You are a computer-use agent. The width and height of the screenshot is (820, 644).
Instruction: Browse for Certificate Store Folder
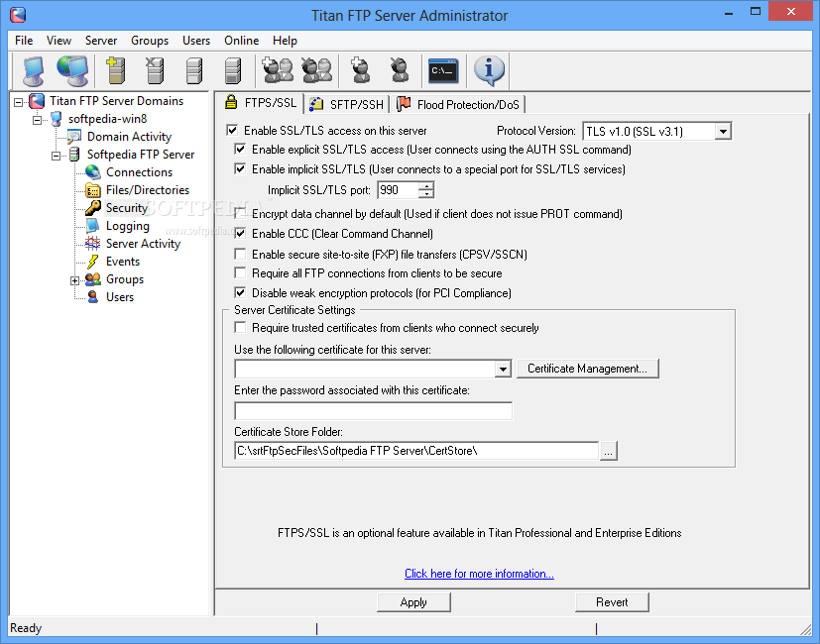coord(608,451)
